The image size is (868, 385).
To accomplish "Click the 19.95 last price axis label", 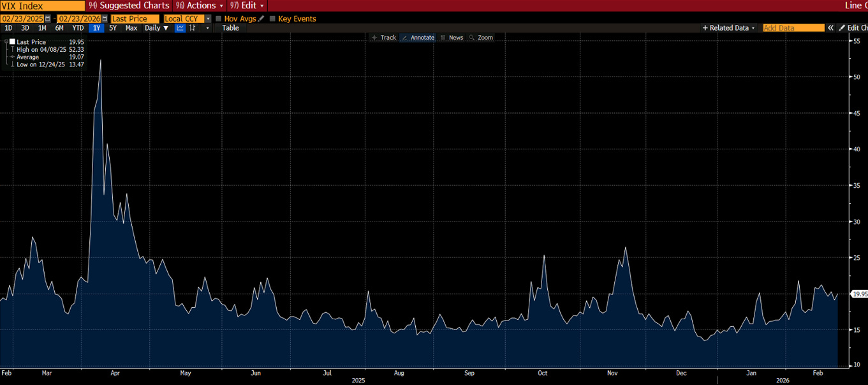I will coord(860,294).
